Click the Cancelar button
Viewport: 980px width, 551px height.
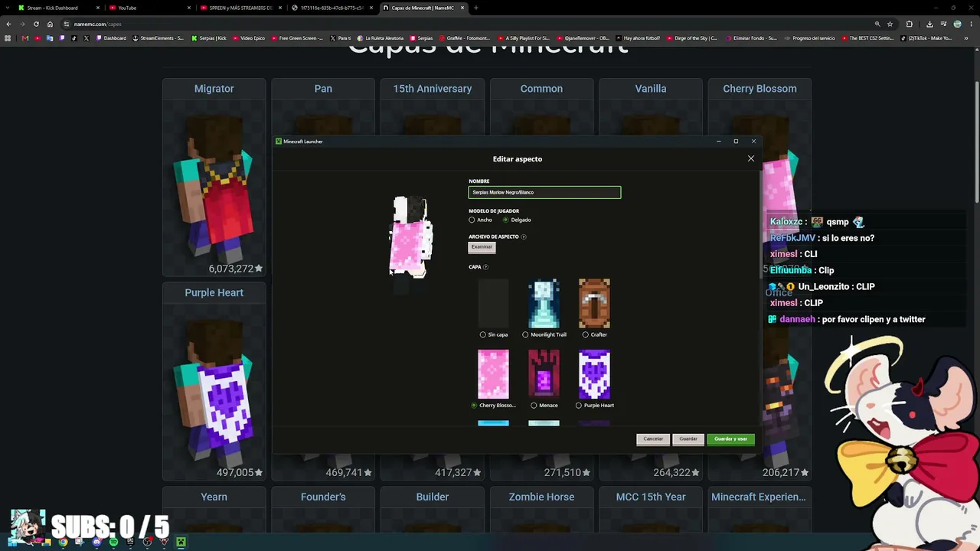[653, 439]
